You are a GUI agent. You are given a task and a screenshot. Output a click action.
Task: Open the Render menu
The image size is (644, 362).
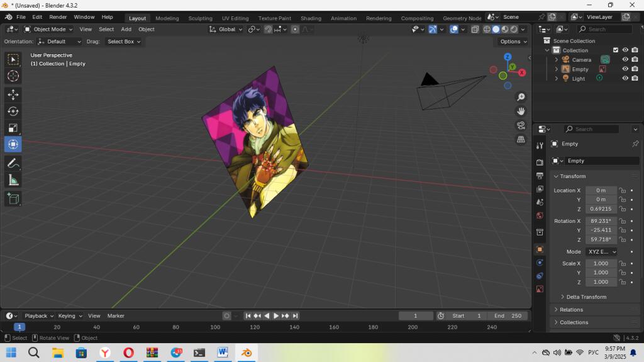[x=58, y=17]
